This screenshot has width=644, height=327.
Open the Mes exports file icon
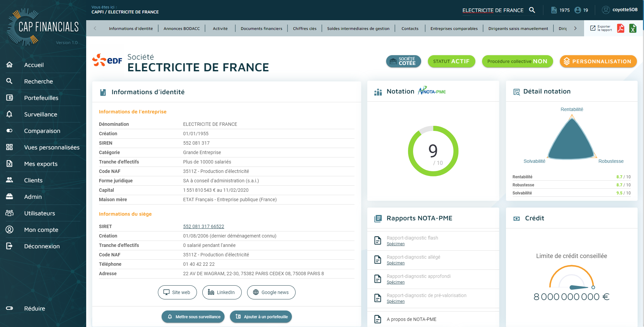[9, 163]
